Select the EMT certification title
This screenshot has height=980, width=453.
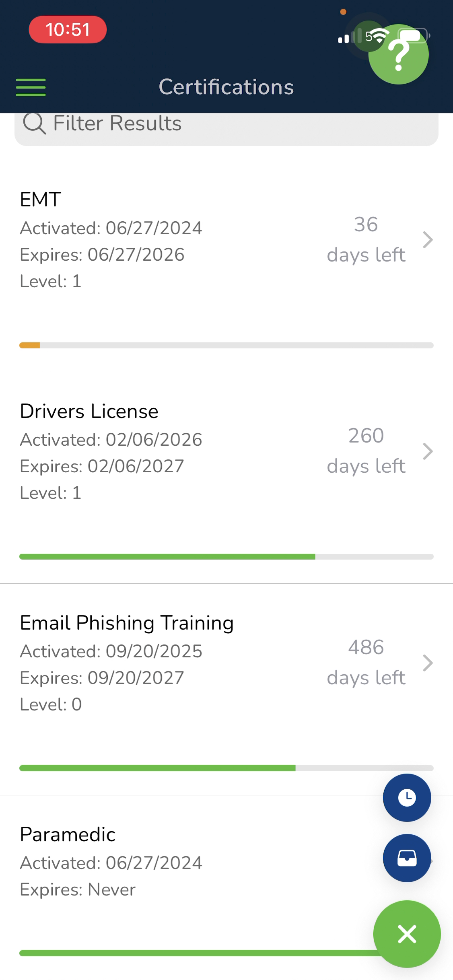click(x=41, y=200)
